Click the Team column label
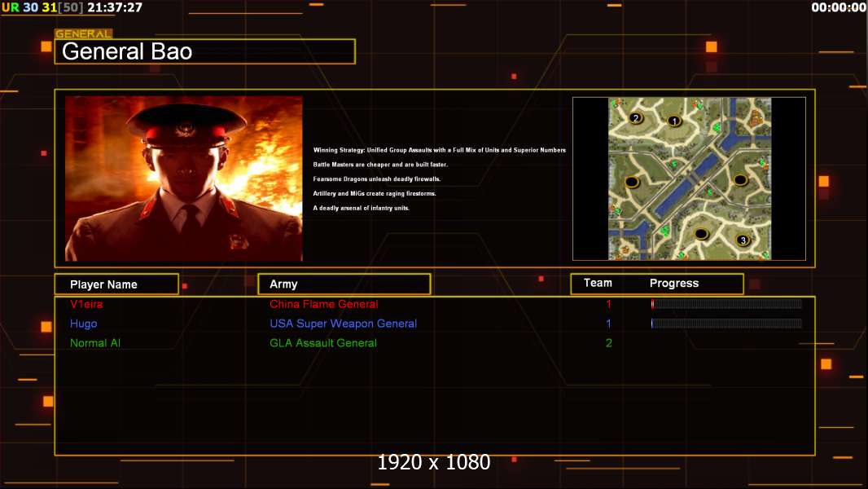 [x=598, y=283]
